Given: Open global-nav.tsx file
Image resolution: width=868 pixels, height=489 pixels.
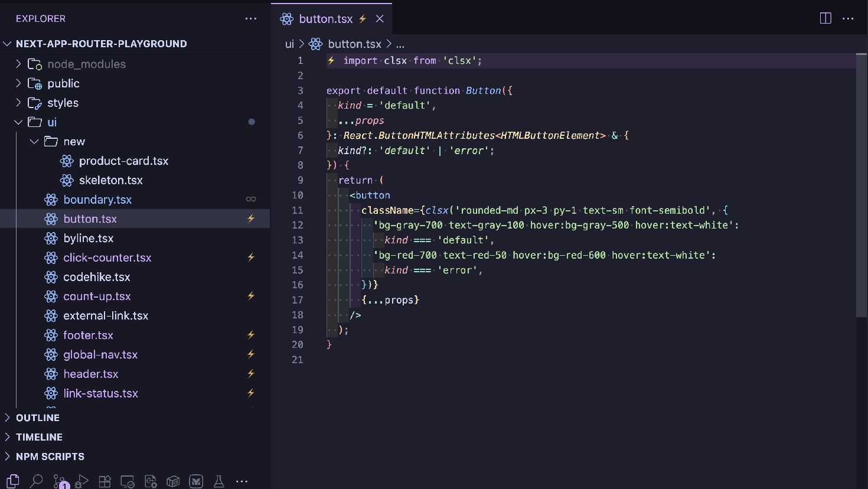Looking at the screenshot, I should point(100,354).
